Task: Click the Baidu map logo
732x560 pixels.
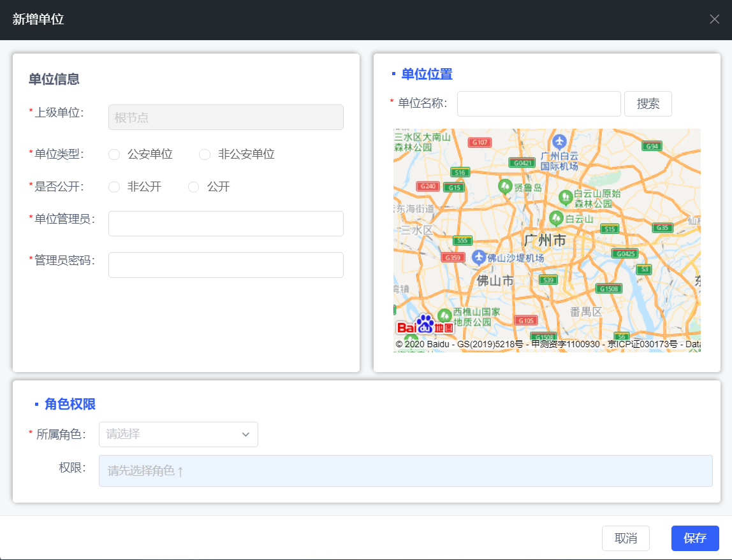Action: pyautogui.click(x=425, y=325)
